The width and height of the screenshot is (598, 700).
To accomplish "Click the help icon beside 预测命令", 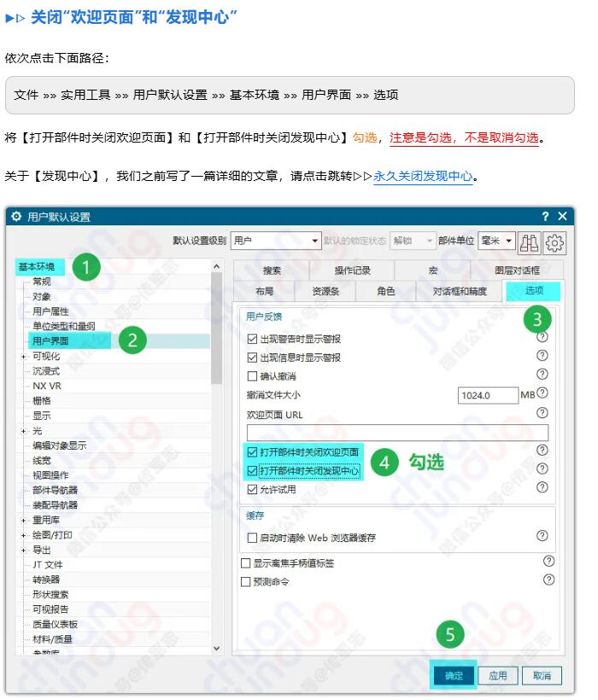I will pos(548,580).
